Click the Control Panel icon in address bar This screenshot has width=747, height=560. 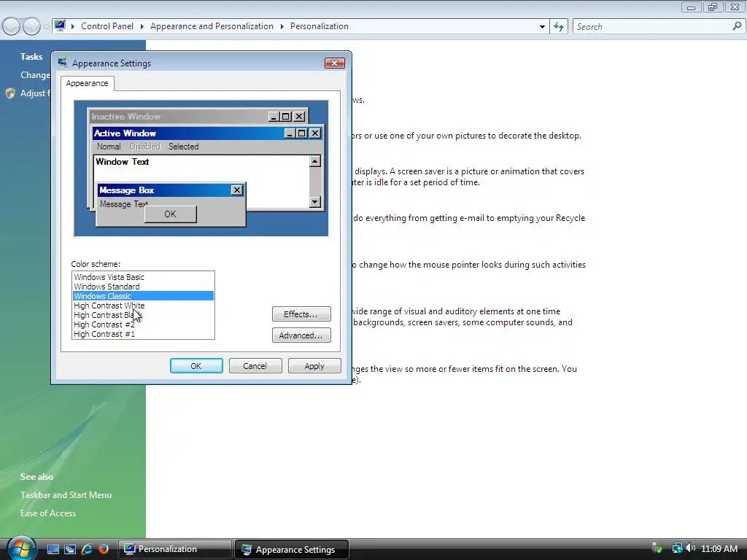tap(60, 26)
